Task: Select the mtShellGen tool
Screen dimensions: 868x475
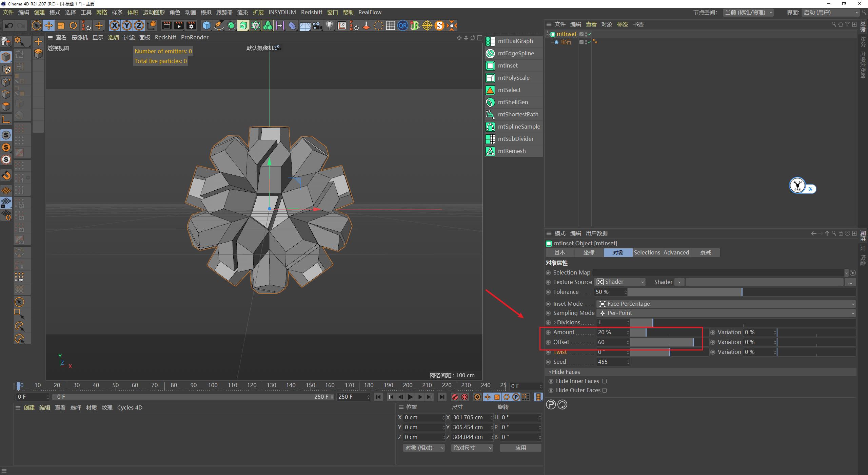Action: [513, 102]
